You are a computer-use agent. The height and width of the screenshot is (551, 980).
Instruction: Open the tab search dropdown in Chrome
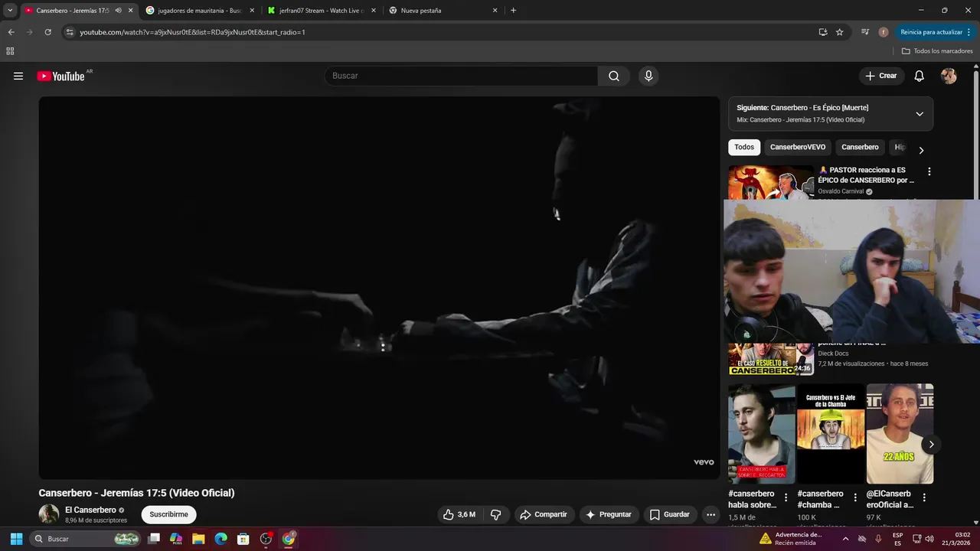click(x=10, y=11)
